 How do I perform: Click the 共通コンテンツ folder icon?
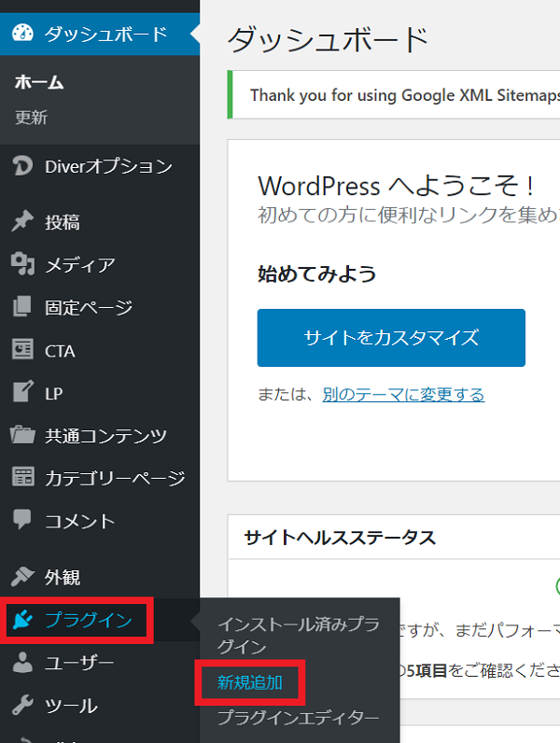point(22,435)
